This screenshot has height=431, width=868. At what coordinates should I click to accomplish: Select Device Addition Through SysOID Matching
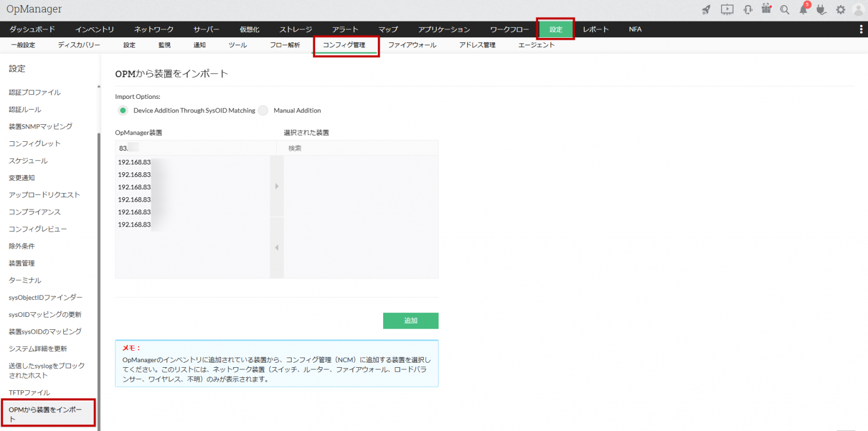point(123,110)
